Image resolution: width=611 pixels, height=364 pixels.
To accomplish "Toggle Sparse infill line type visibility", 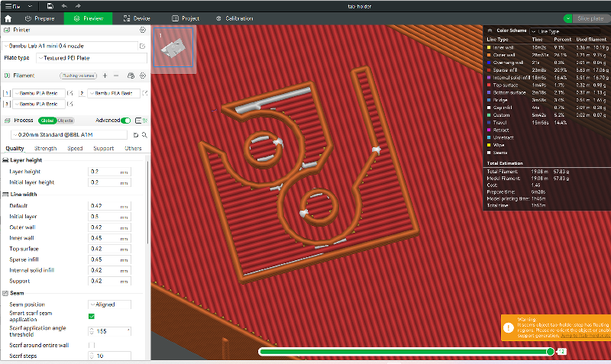I will pos(489,70).
